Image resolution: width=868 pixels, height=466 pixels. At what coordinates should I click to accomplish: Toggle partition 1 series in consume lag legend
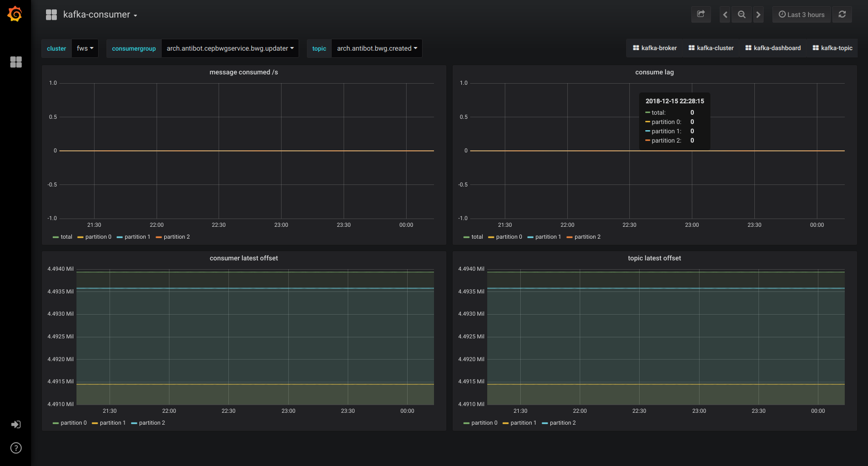544,237
